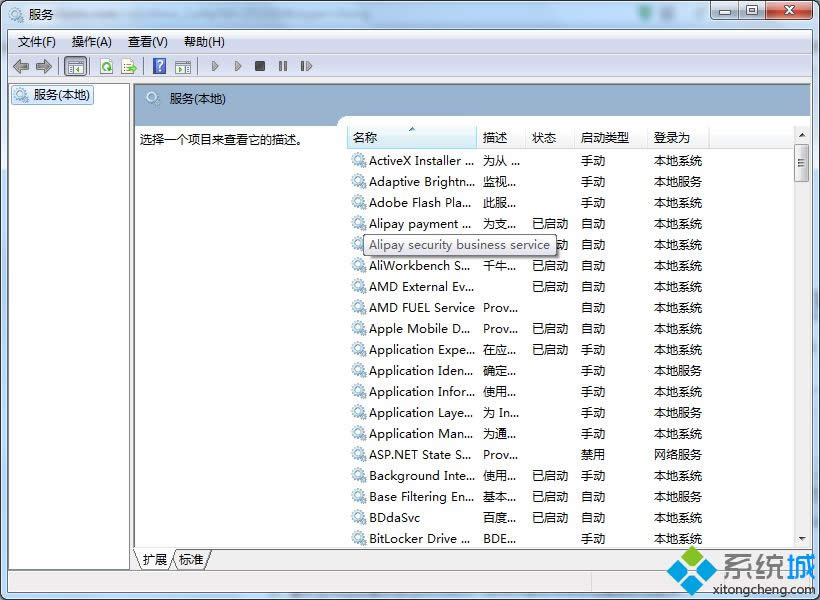820x600 pixels.
Task: Click the Back navigation arrow
Action: click(21, 66)
